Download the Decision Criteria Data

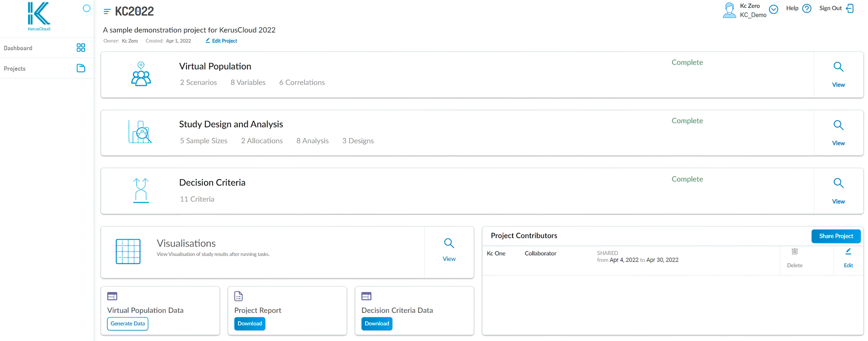[x=377, y=323]
